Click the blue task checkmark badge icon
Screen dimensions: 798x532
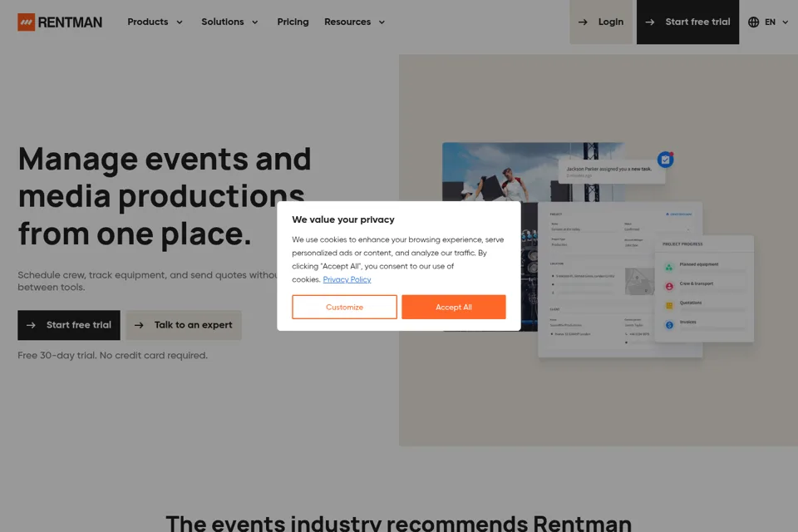pyautogui.click(x=665, y=160)
